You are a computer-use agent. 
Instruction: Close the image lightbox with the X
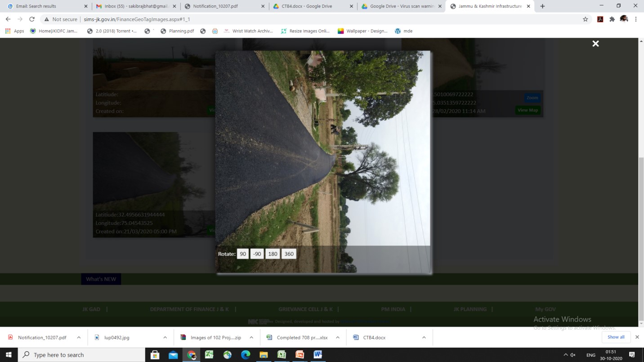[x=595, y=44]
